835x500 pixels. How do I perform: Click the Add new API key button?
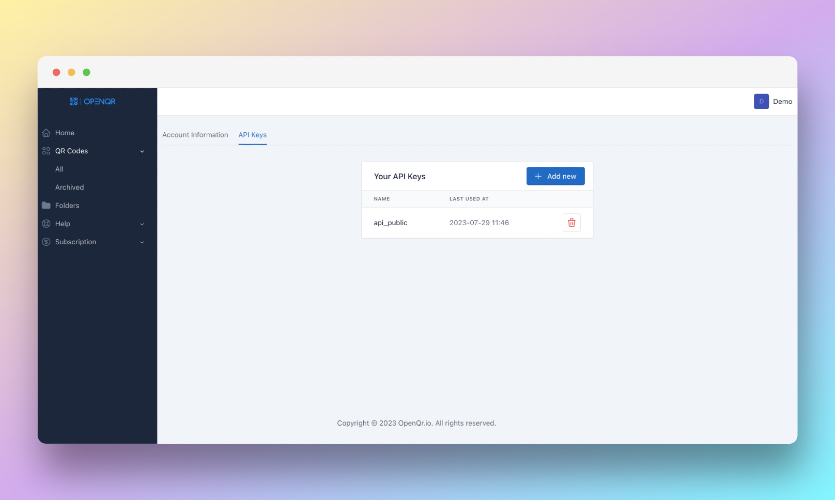pyautogui.click(x=555, y=176)
